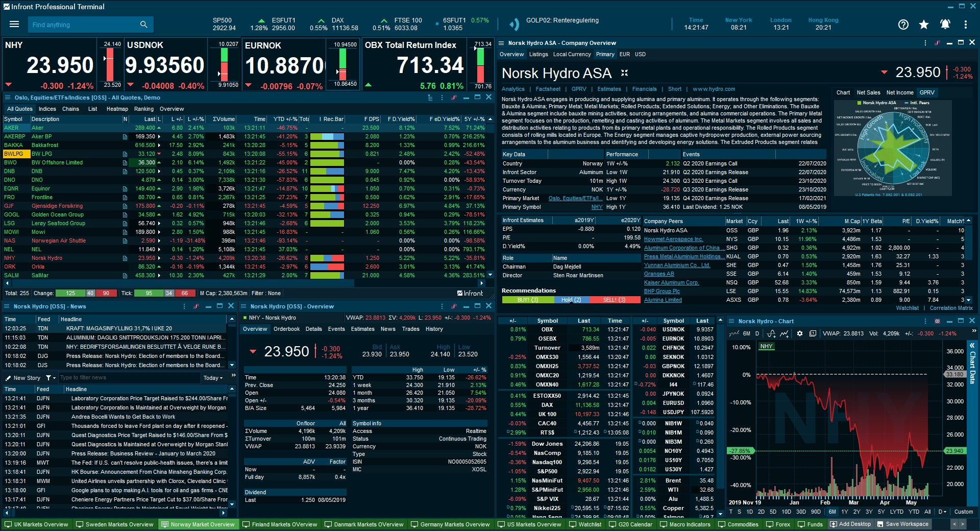Open the Factsheet link

pyautogui.click(x=548, y=89)
